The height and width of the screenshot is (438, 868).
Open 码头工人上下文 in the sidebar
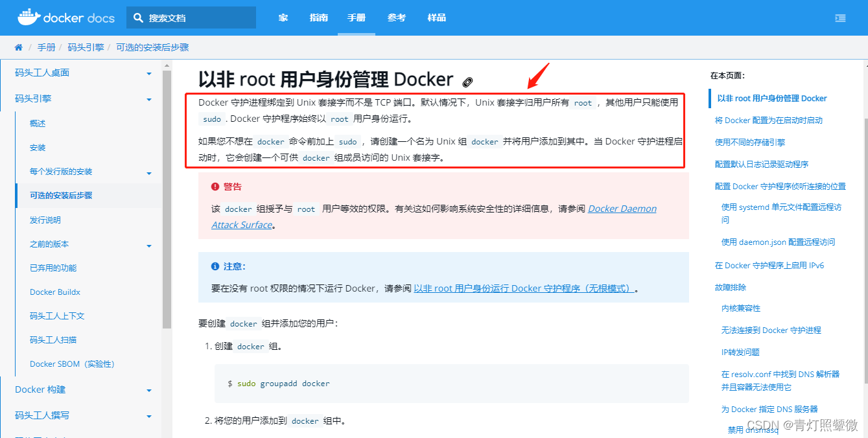point(57,316)
